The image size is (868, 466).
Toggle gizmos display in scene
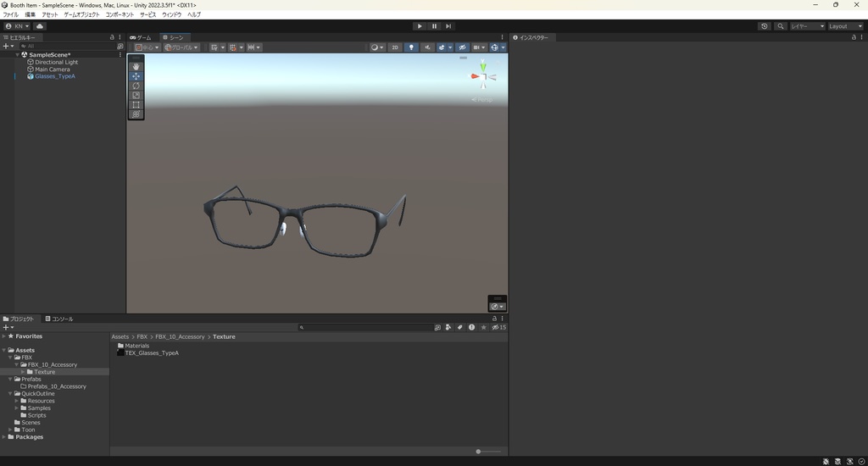coord(494,47)
